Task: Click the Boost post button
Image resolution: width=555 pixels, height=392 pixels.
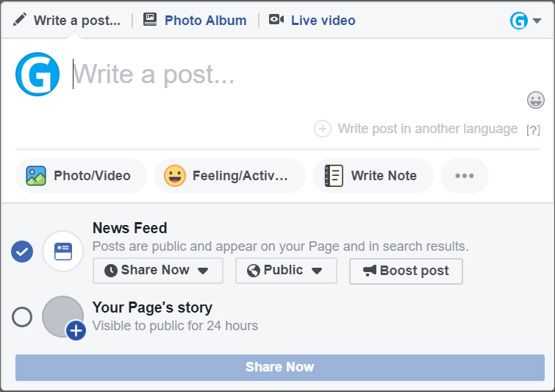Action: [406, 271]
